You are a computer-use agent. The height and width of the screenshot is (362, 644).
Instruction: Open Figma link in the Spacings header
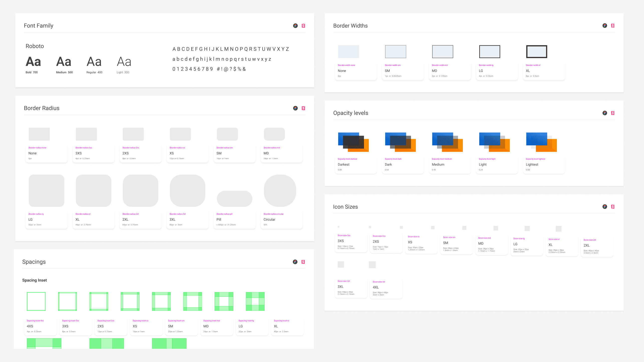pos(295,262)
